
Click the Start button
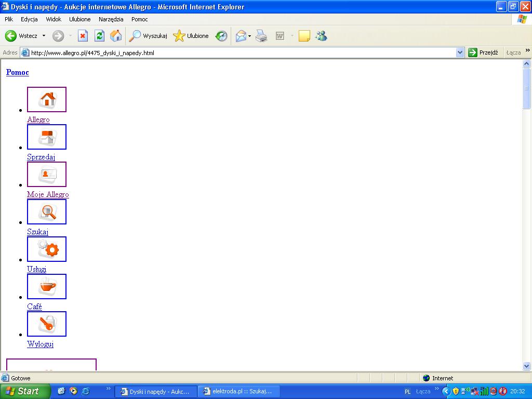(25, 391)
